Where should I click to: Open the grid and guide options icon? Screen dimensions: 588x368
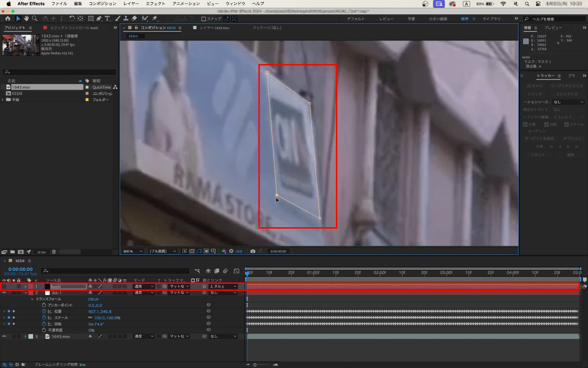pyautogui.click(x=214, y=251)
